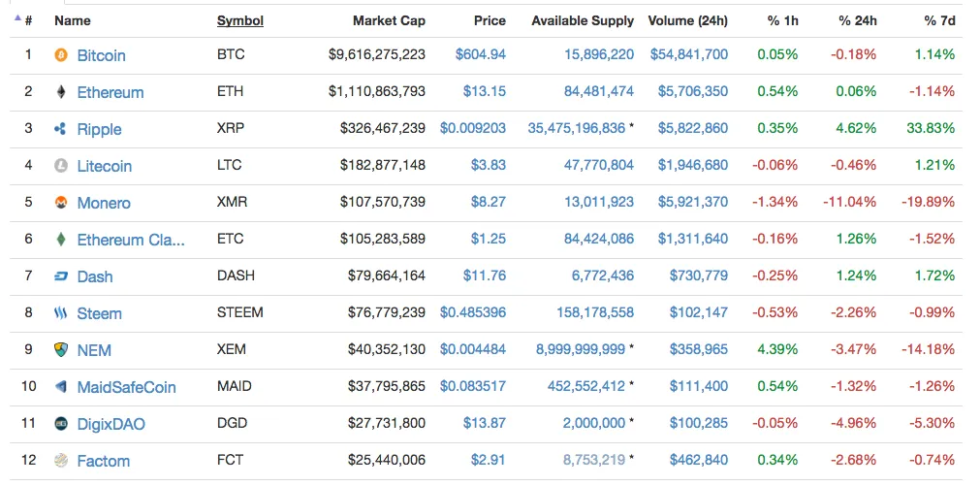
Task: Open the Bitcoin name link
Action: click(x=101, y=55)
